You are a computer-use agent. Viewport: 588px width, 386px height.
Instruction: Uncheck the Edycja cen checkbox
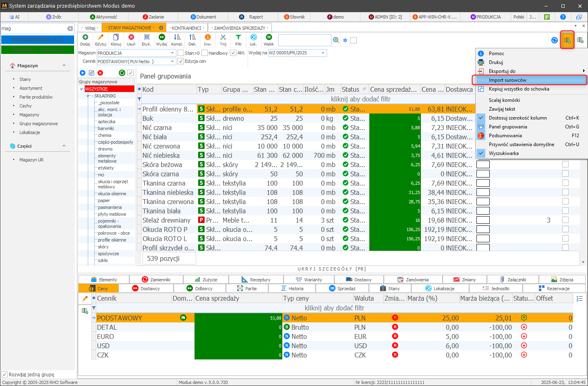point(181,62)
